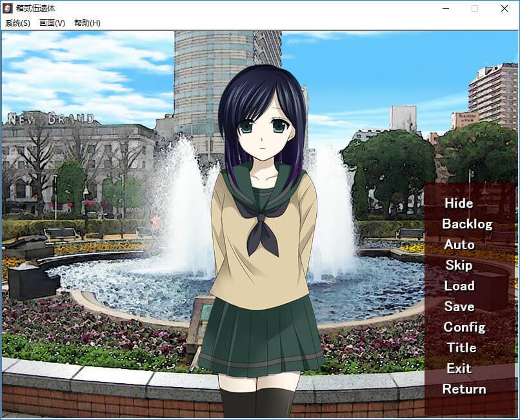Turn on Skip mode
The image size is (520, 420).
[459, 265]
